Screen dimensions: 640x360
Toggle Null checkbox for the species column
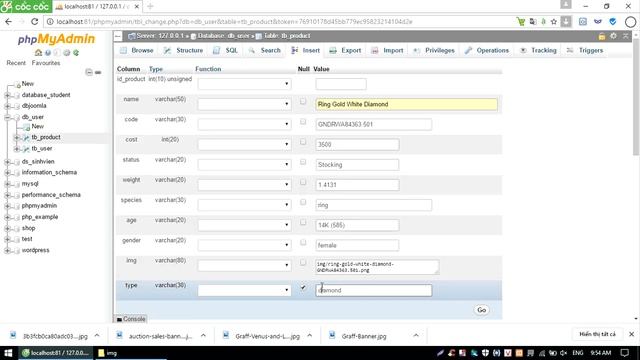[303, 202]
